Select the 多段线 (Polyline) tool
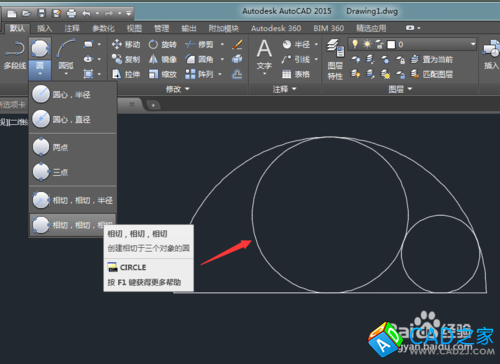 pyautogui.click(x=15, y=55)
